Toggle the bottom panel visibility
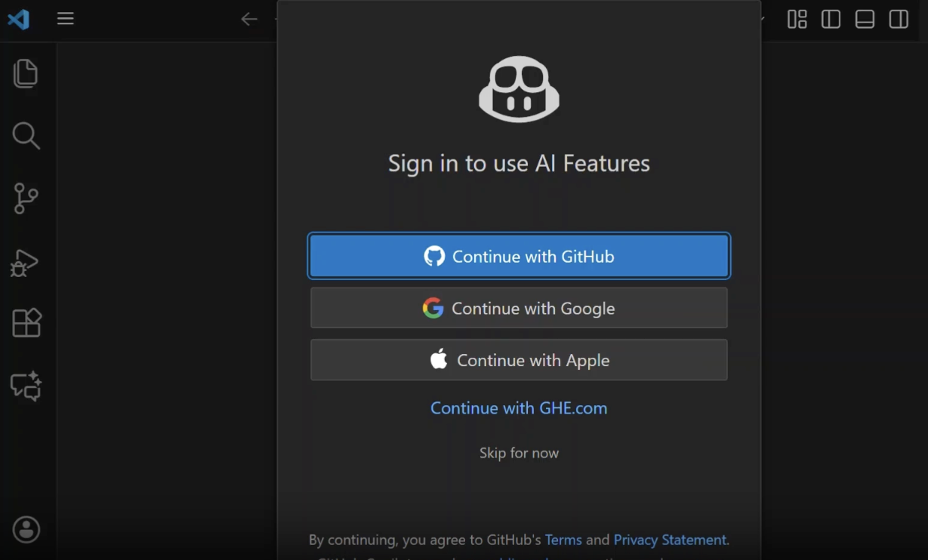Screen dimensions: 928x560 [x=865, y=20]
